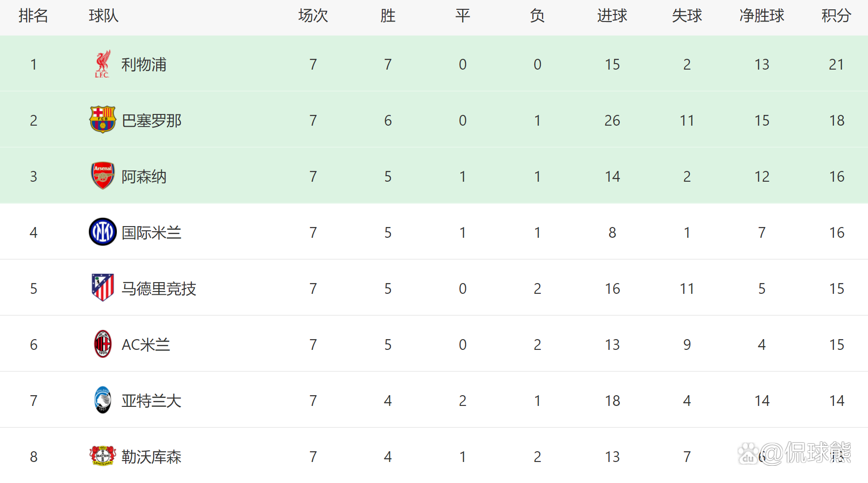Click the 净胜球 column header

[761, 16]
